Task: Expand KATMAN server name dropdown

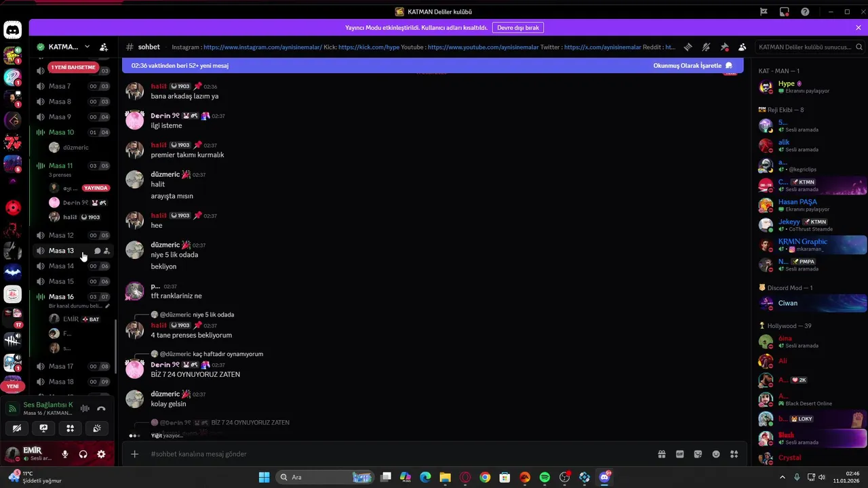Action: 87,47
